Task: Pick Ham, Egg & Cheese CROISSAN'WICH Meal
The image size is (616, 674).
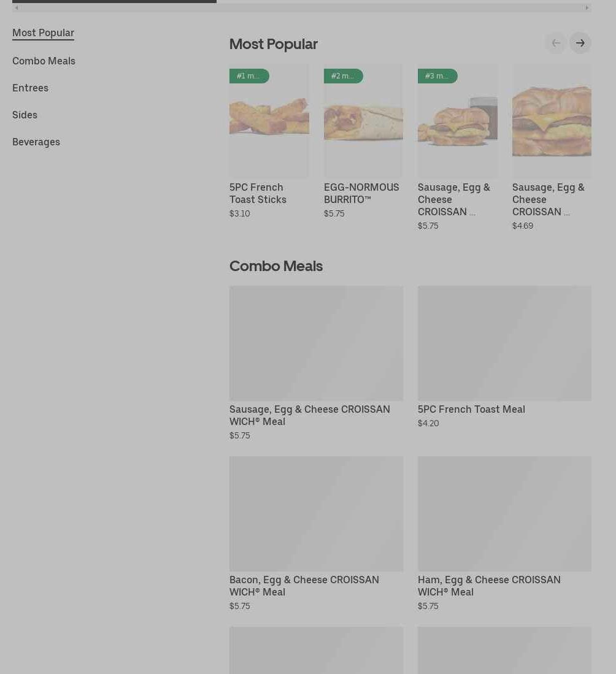Action: coord(488,585)
